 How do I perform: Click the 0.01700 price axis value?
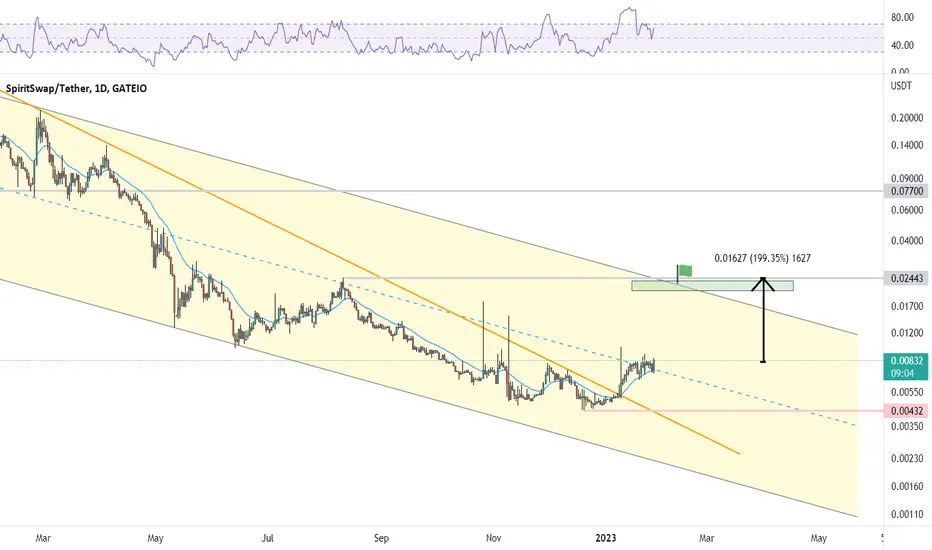907,306
